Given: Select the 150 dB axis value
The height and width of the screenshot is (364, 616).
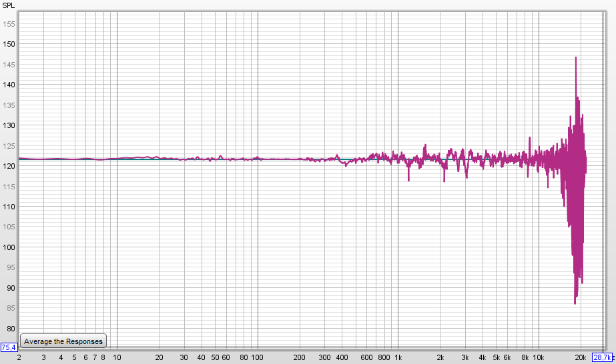Looking at the screenshot, I should point(9,44).
